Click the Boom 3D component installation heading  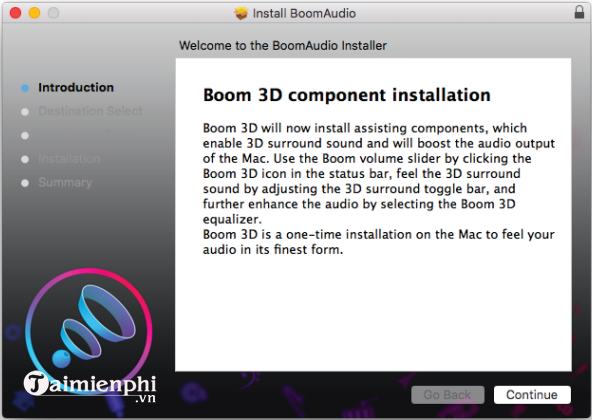click(x=347, y=95)
